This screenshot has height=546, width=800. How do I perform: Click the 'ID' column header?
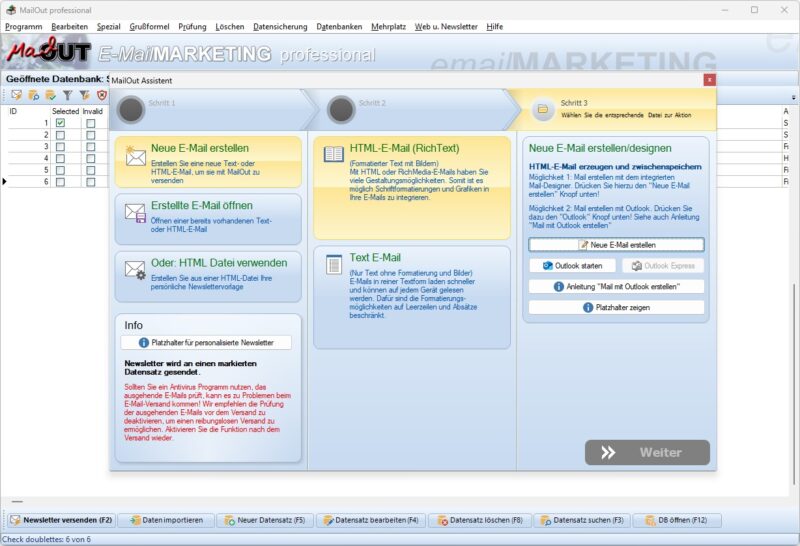point(13,111)
